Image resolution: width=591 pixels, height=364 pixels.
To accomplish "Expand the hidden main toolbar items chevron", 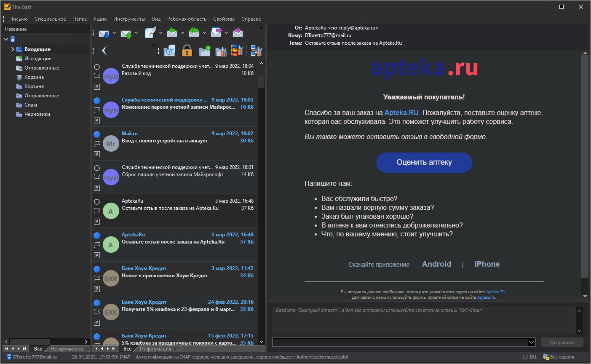I will pyautogui.click(x=261, y=27).
